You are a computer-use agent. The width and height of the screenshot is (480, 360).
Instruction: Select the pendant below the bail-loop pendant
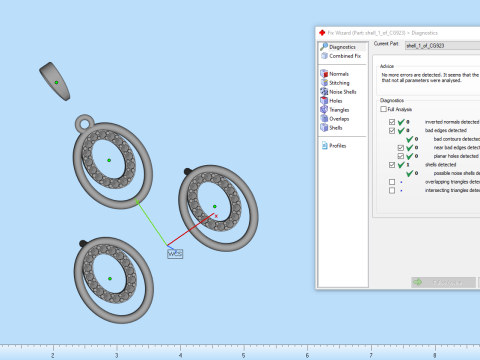[114, 280]
